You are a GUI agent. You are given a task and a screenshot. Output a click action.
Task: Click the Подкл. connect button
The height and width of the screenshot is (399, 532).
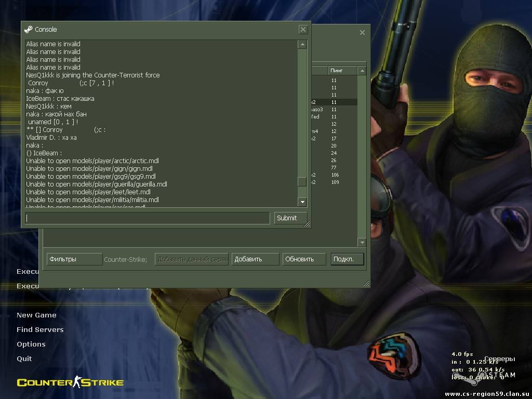[347, 259]
